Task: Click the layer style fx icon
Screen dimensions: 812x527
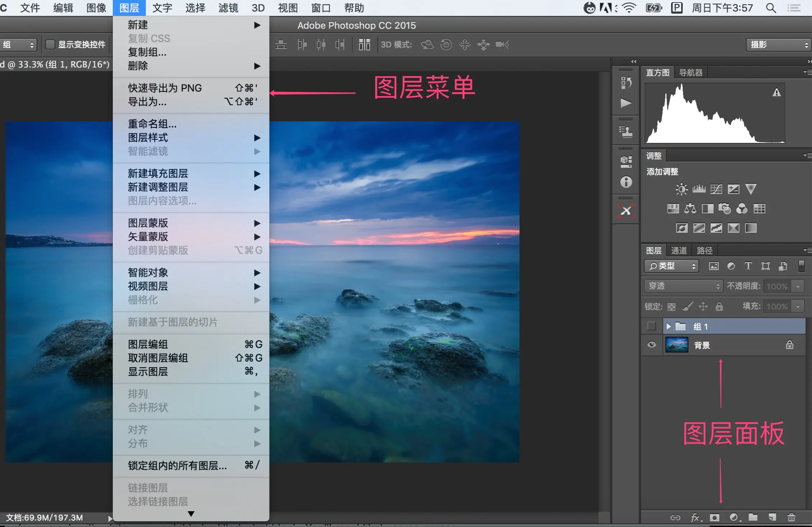Action: pos(696,517)
